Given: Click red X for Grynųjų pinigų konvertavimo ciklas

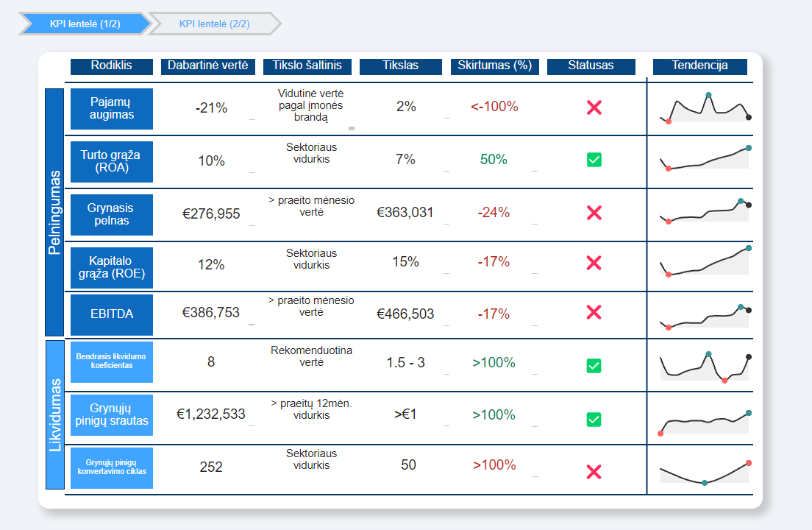Looking at the screenshot, I should pos(594,472).
